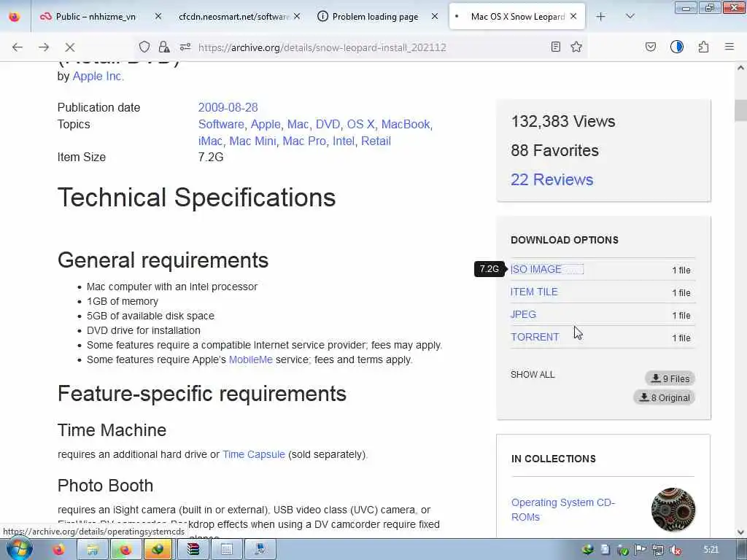Toggle reader view icon
This screenshot has width=747, height=560.
555,47
